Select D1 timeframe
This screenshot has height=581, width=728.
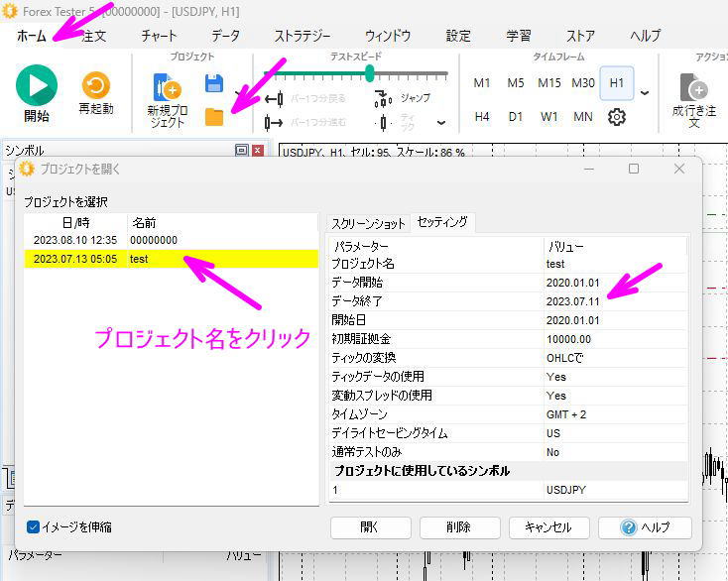[x=516, y=117]
